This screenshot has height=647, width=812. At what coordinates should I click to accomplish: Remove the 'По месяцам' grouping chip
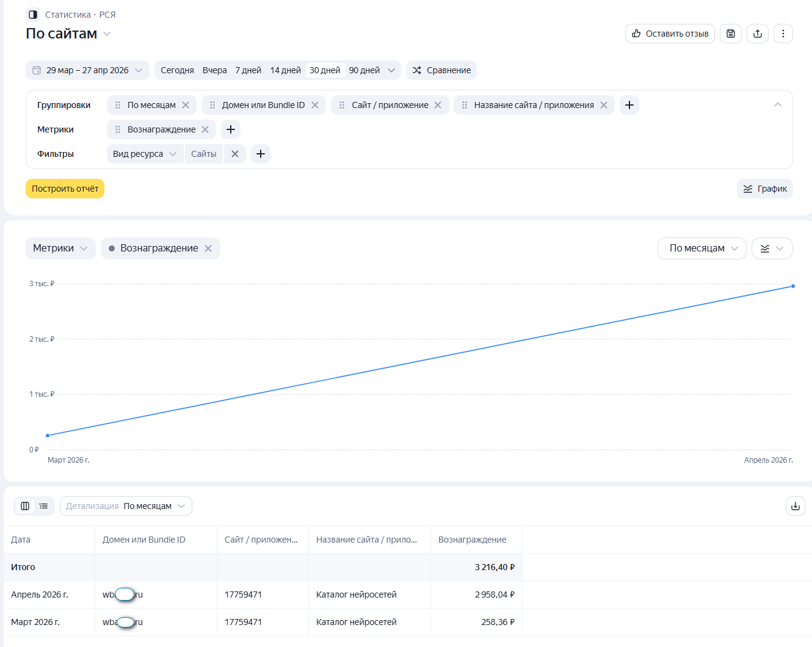(x=186, y=105)
